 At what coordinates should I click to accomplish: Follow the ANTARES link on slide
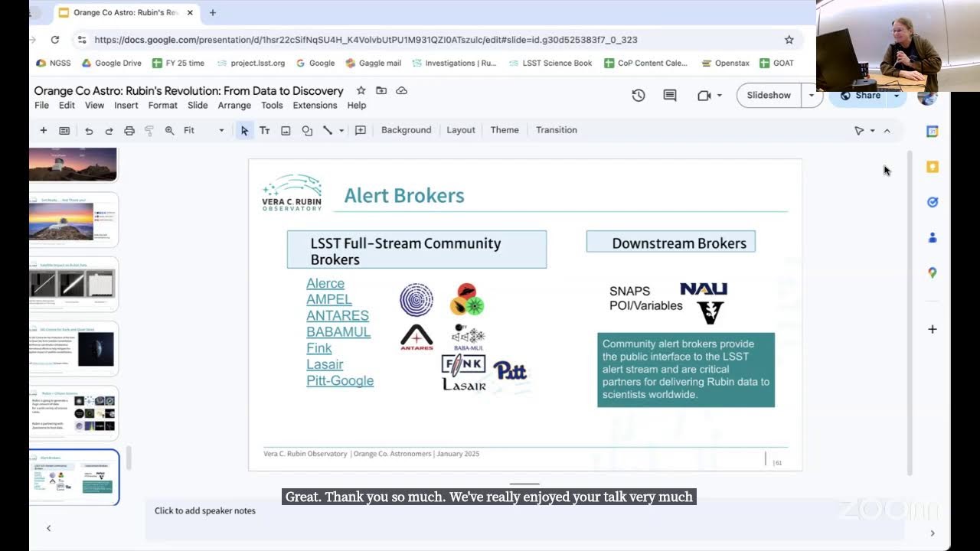pos(338,315)
